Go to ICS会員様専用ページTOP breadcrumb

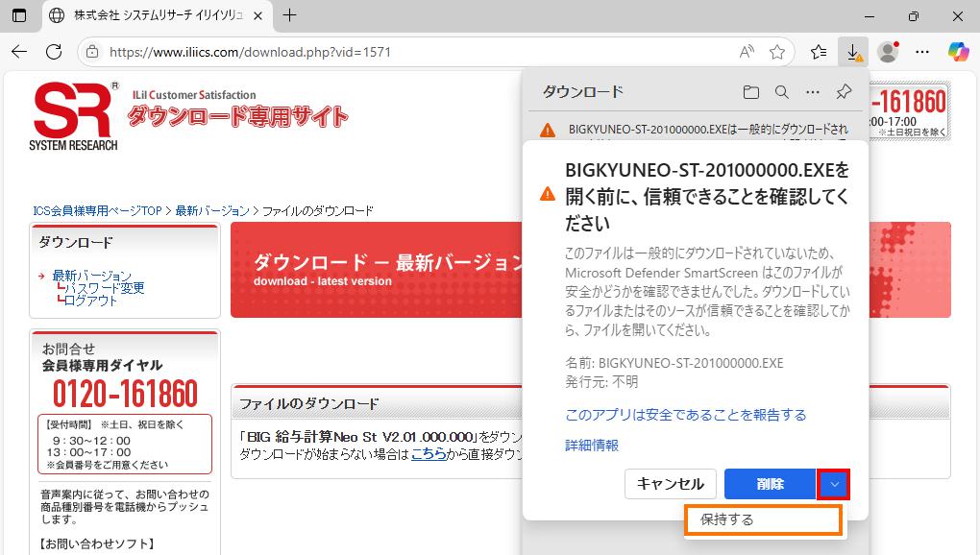coord(97,210)
